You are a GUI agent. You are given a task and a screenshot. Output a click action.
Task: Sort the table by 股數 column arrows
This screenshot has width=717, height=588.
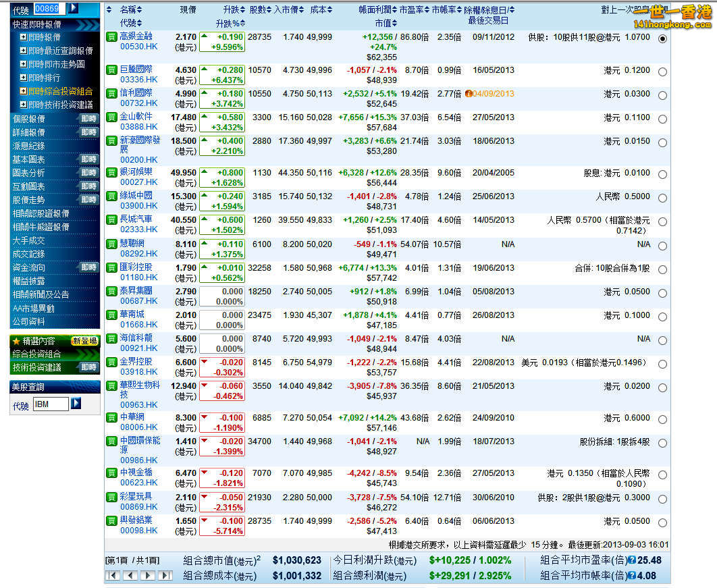[x=269, y=9]
